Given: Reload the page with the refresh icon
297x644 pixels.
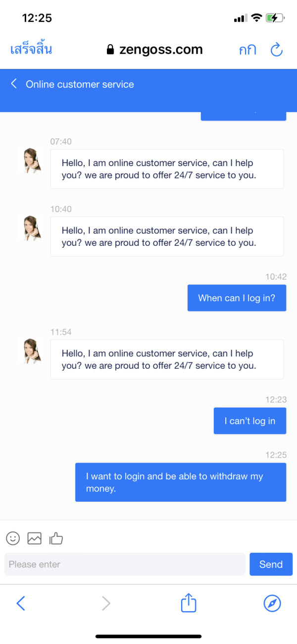Looking at the screenshot, I should [276, 50].
